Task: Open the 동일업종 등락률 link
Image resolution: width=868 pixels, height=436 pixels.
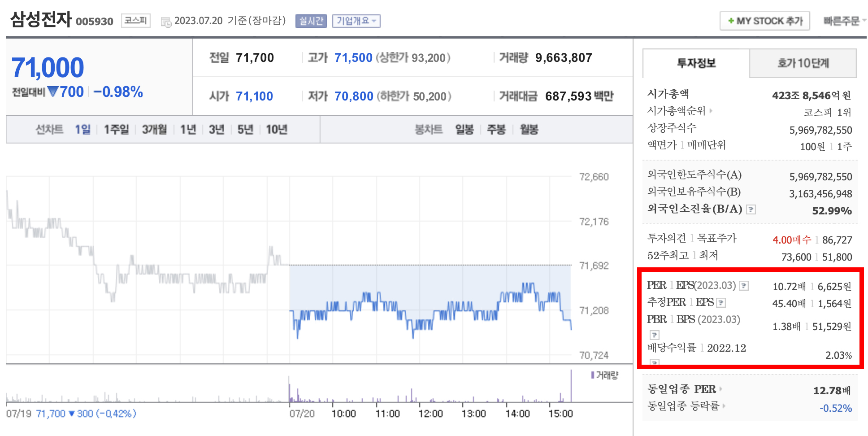Action: point(683,406)
